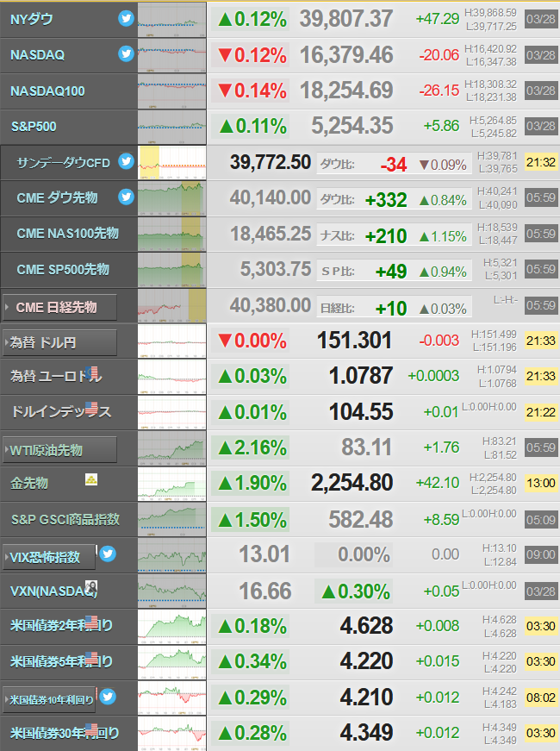Expand the 米国債券10年利回り button

click(x=49, y=700)
